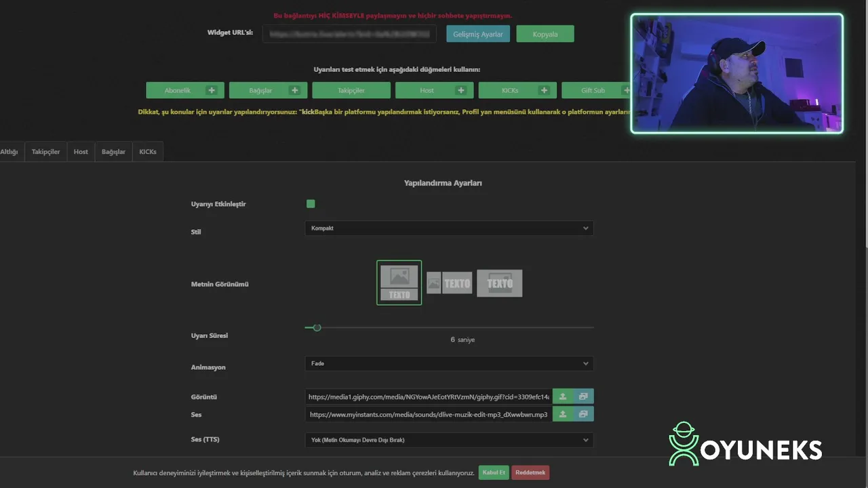Image resolution: width=868 pixels, height=488 pixels.
Task: Test a Gift Sub alert
Action: (596, 90)
